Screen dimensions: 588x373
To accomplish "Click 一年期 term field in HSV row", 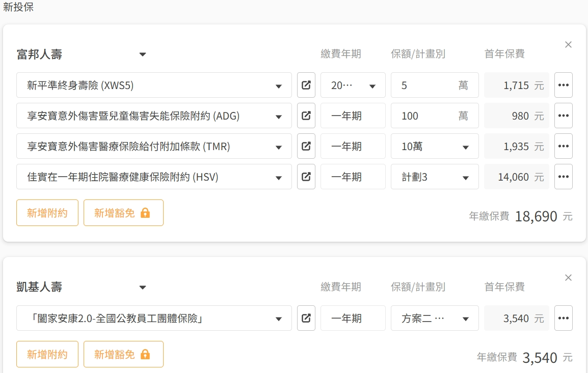I will (353, 177).
